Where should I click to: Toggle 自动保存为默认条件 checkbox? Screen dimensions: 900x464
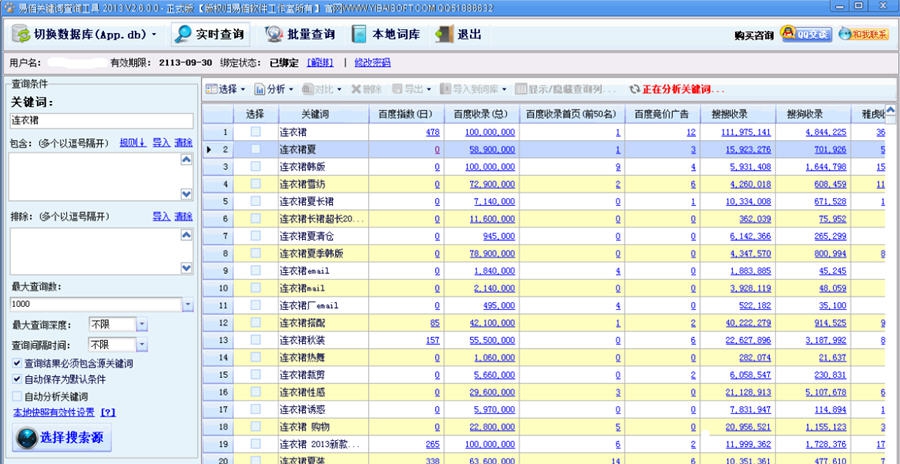[17, 380]
